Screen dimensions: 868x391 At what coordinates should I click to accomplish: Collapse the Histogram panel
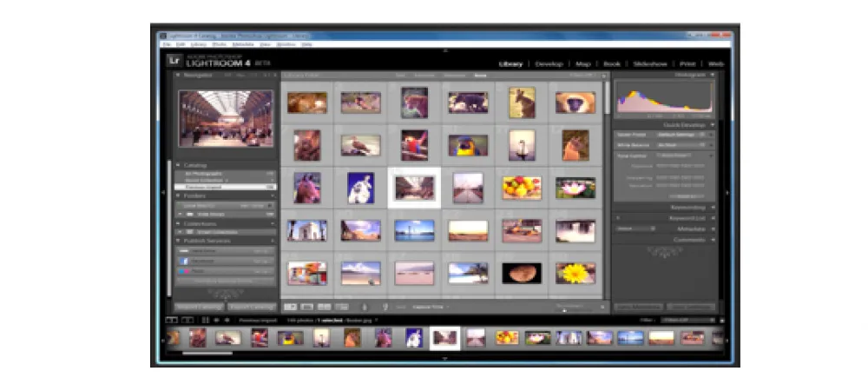tap(712, 75)
